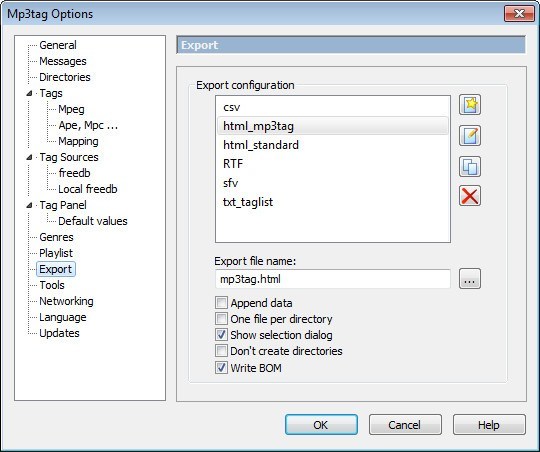The image size is (540, 452).
Task: Enable the Append data checkbox
Action: click(221, 303)
